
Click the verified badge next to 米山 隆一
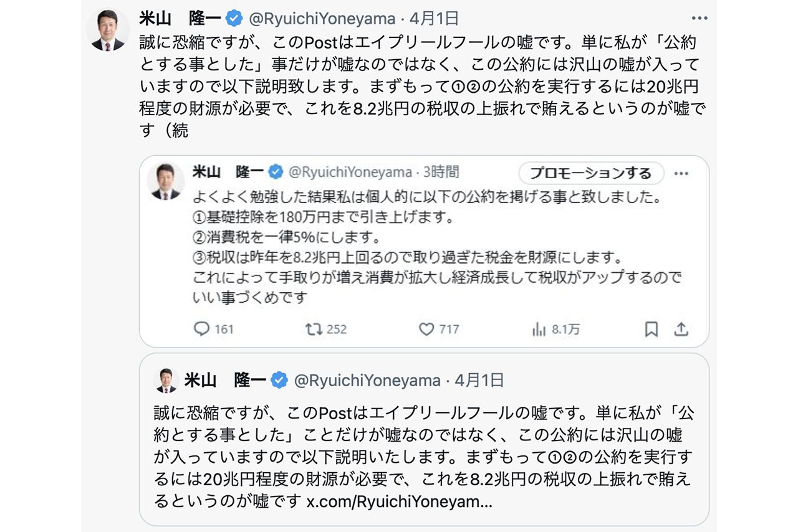pyautogui.click(x=233, y=18)
